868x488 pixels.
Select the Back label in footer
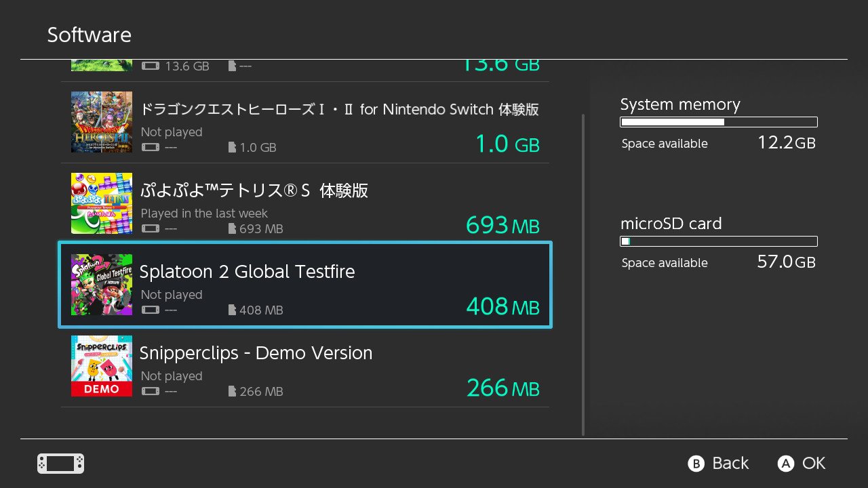tap(730, 464)
